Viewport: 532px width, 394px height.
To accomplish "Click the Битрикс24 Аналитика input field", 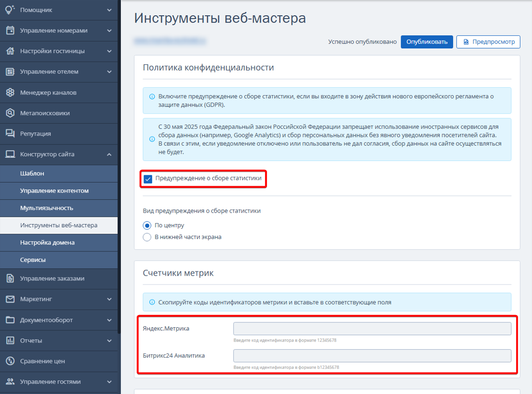I will (x=372, y=356).
